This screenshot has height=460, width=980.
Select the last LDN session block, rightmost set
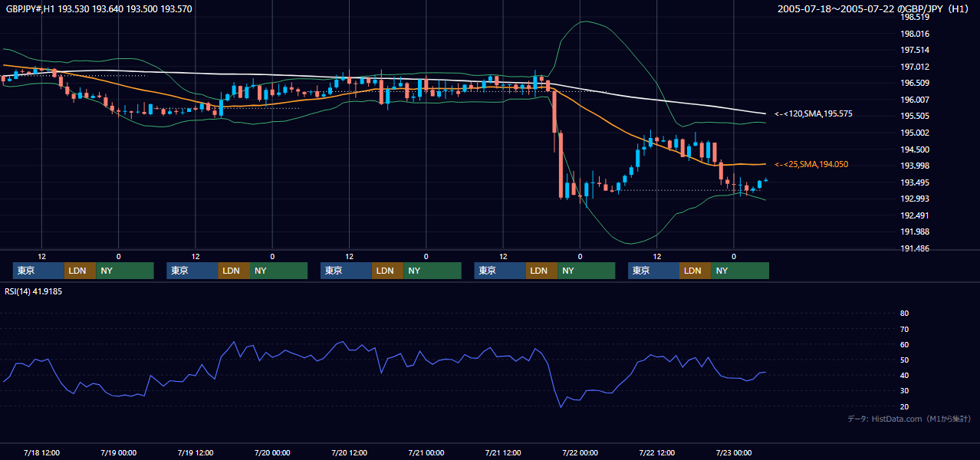pyautogui.click(x=695, y=271)
